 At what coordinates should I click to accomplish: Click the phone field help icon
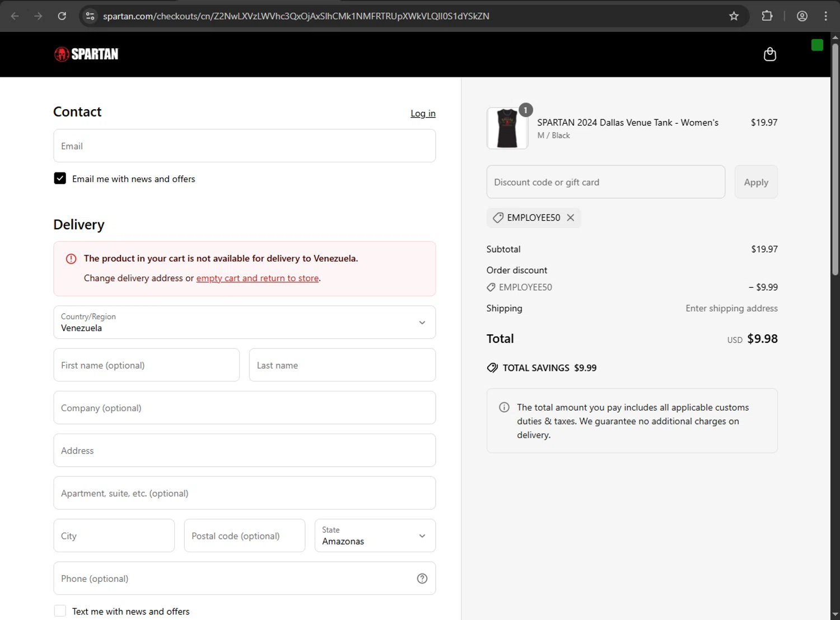click(422, 579)
